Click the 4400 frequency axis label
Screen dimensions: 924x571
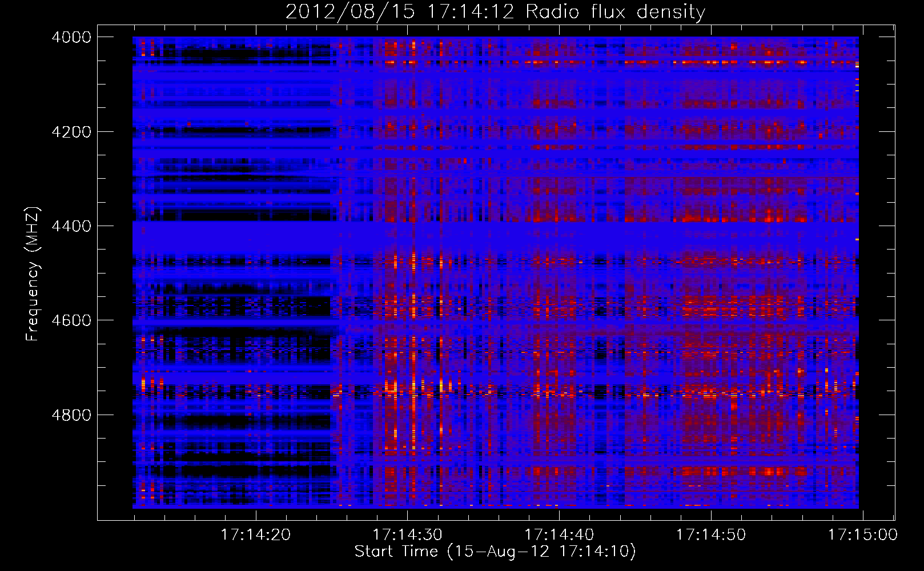(71, 226)
